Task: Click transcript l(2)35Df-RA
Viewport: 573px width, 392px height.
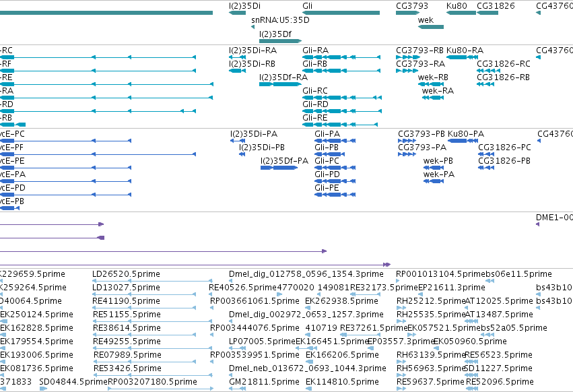Action: [x=283, y=77]
